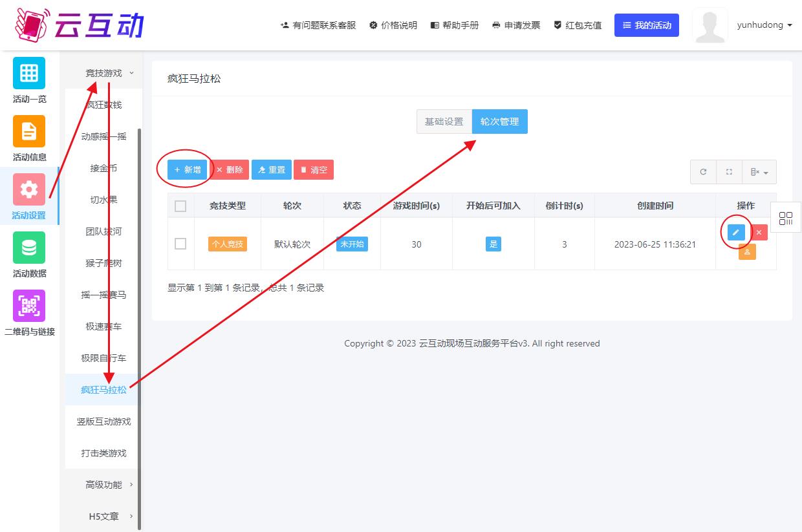This screenshot has width=802, height=532.
Task: Tick the select-all checkbox in the table header
Action: (x=180, y=206)
